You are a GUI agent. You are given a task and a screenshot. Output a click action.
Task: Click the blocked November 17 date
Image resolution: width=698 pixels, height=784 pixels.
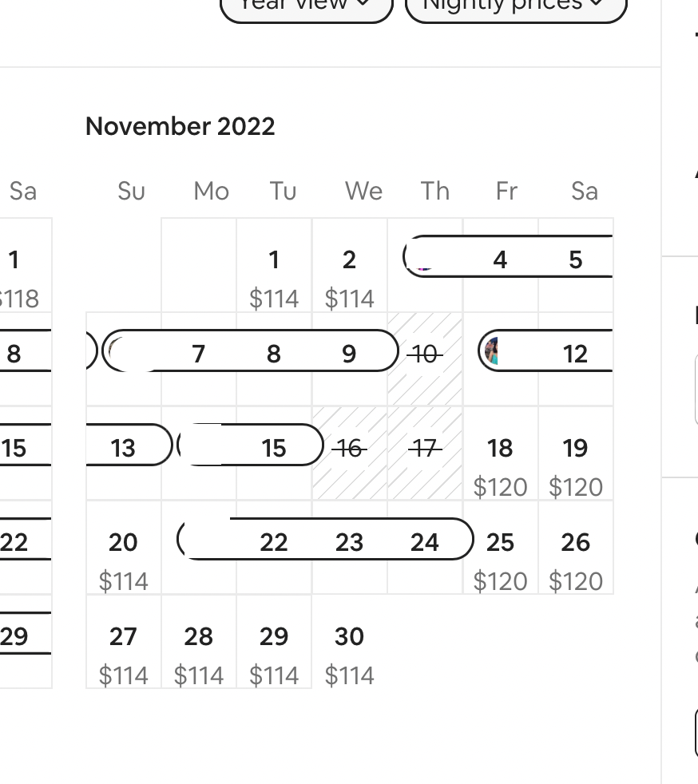click(x=425, y=452)
